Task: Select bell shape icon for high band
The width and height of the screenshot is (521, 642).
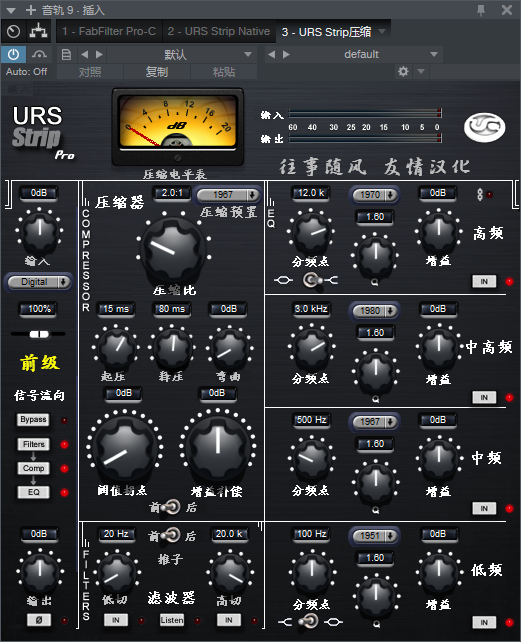Action: coord(283,280)
